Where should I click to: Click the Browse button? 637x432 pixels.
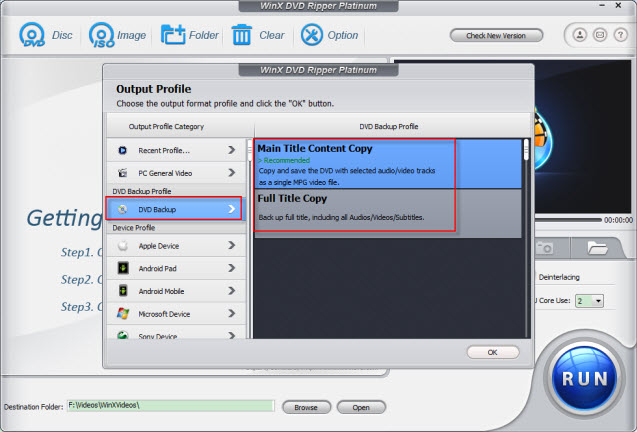point(306,407)
